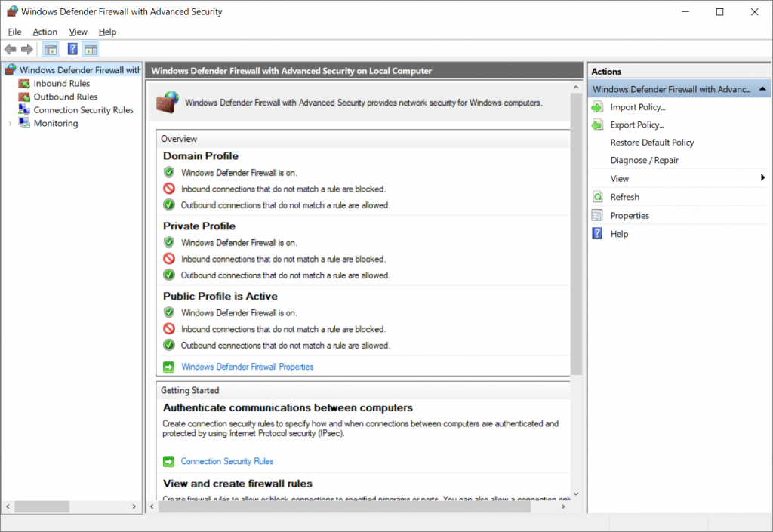Click the app icon in the title bar

12,11
